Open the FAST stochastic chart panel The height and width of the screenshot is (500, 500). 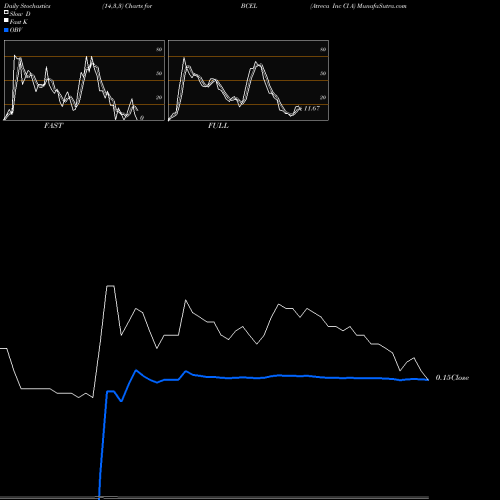84,80
